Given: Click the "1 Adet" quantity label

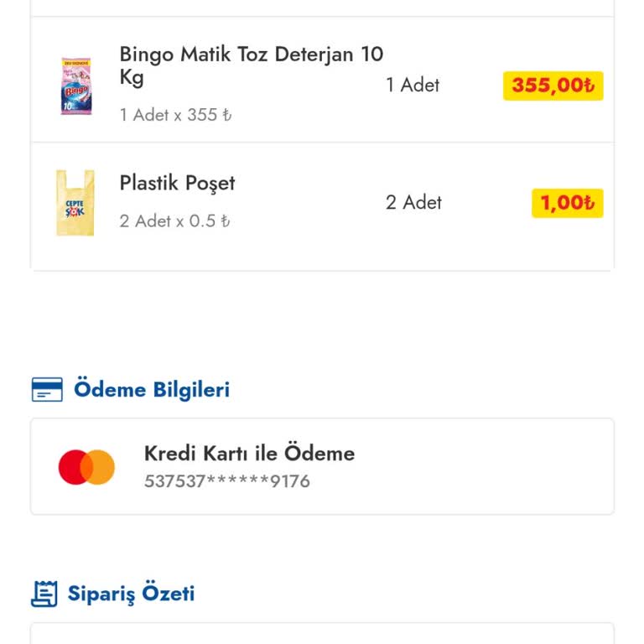Looking at the screenshot, I should click(413, 85).
